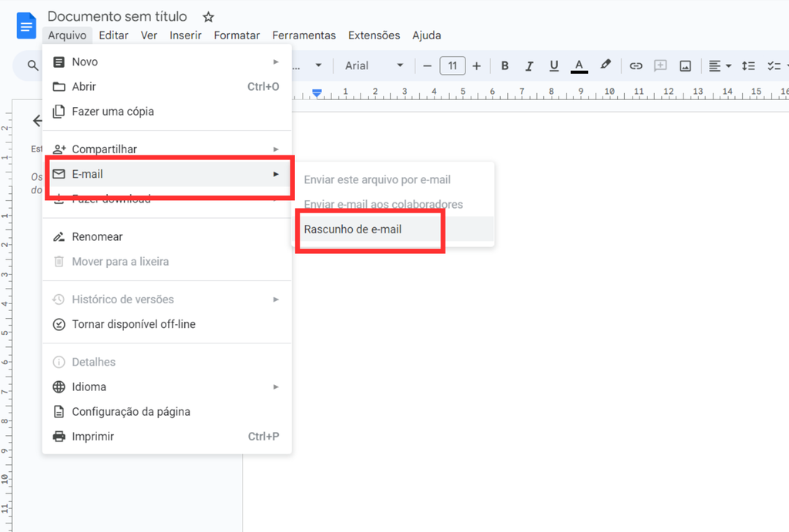Open the Ferramentas menu
Image resolution: width=789 pixels, height=532 pixels.
304,35
